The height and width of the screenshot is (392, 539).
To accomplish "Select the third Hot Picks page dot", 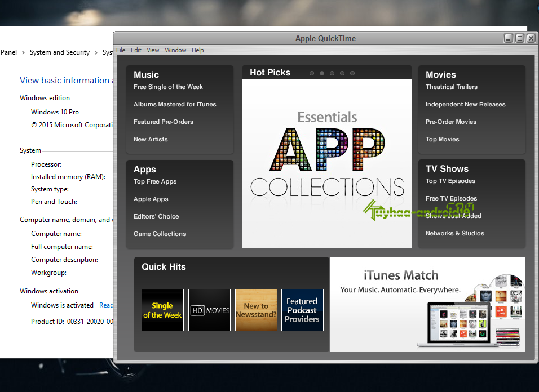I will [332, 73].
